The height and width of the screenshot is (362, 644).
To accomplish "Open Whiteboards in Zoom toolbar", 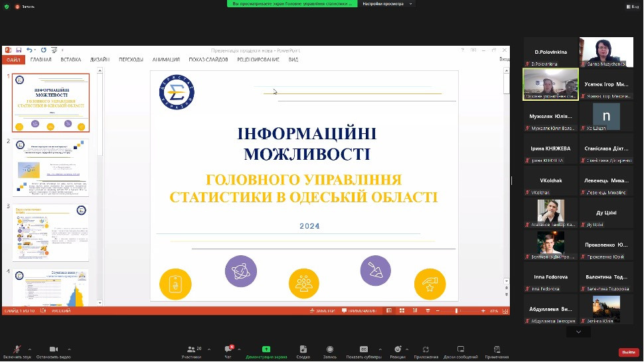I will click(460, 351).
